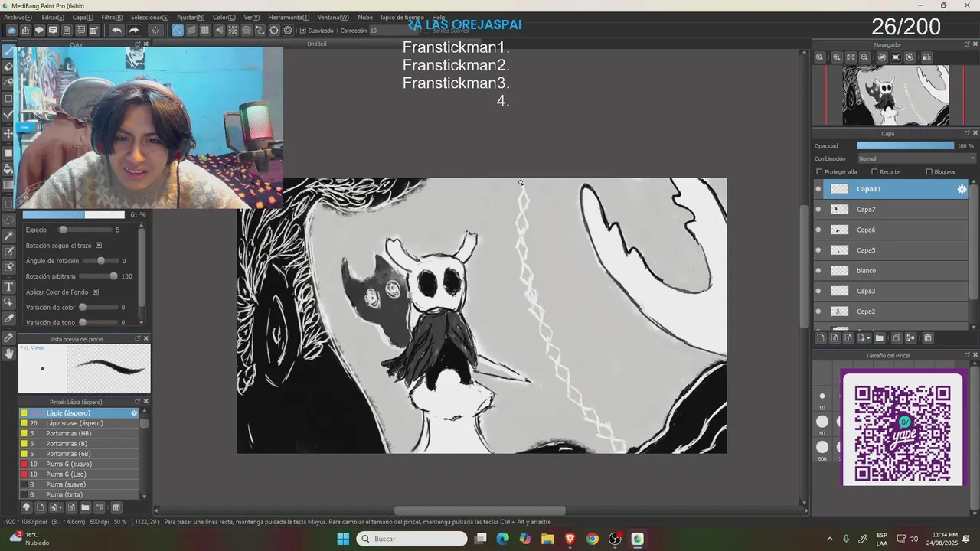Open the Herramienta menu
The height and width of the screenshot is (551, 980).
tap(289, 17)
